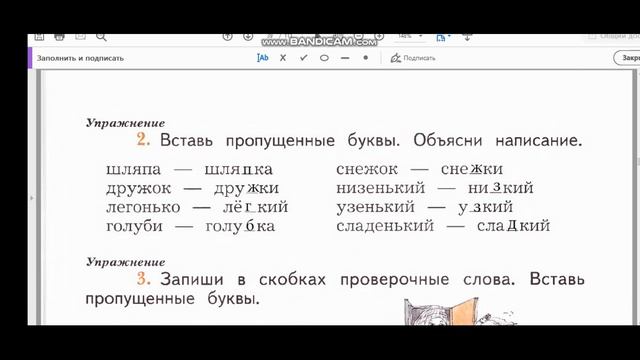
Task: Click the blank in 'шля_ка'
Action: [x=249, y=169]
